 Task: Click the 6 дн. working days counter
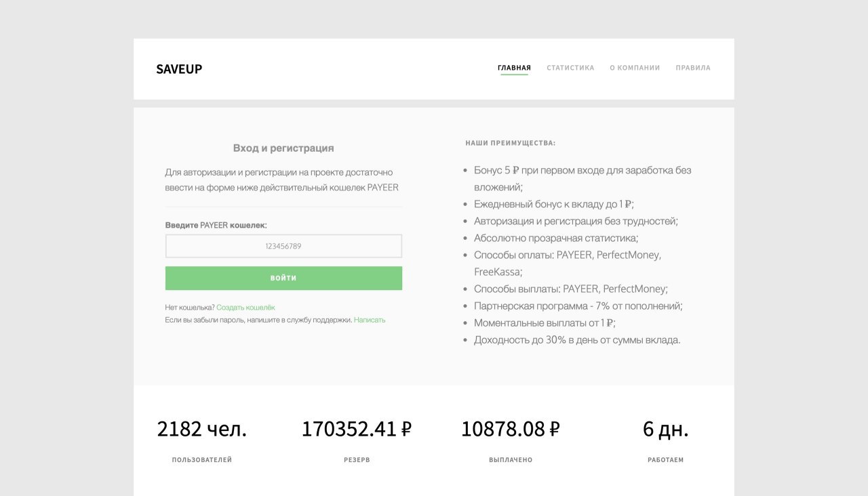[665, 429]
